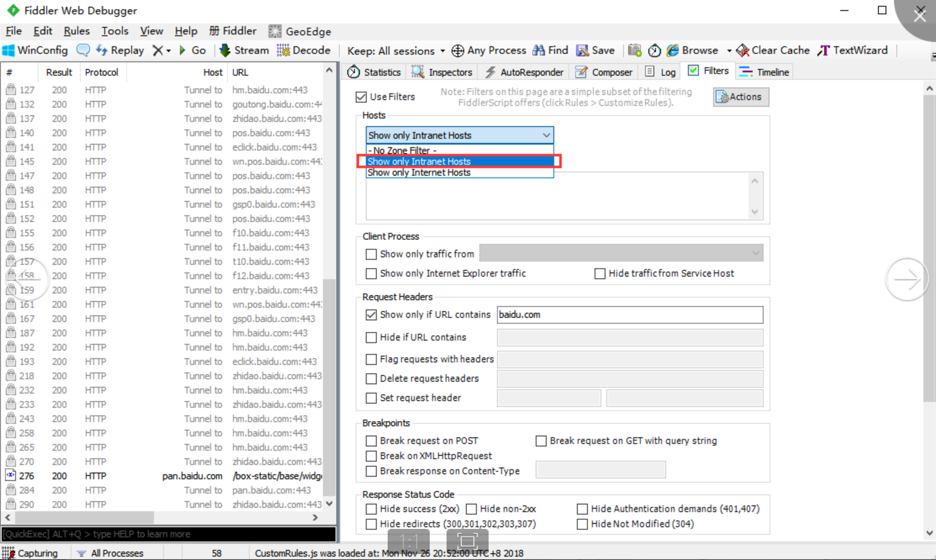Image resolution: width=936 pixels, height=560 pixels.
Task: Enable Flag requests with headers
Action: pos(371,359)
